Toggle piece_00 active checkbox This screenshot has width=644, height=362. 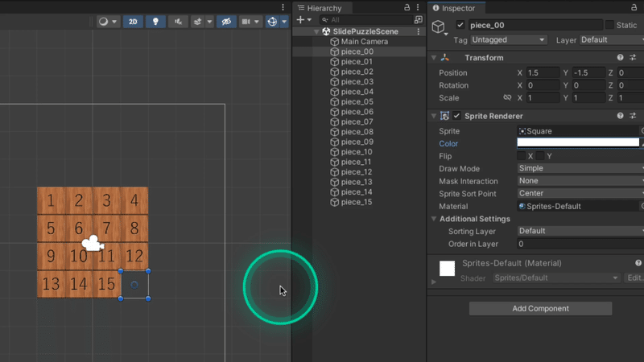(460, 25)
